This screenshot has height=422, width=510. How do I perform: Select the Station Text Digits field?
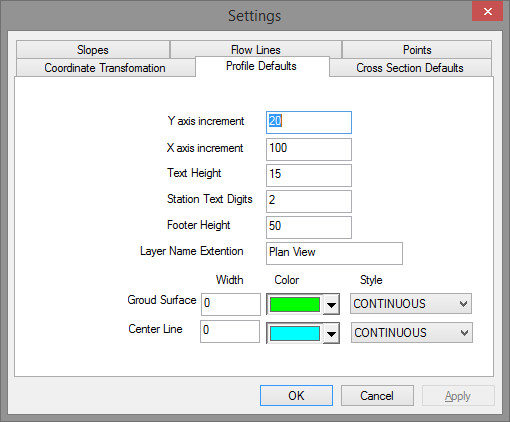309,201
